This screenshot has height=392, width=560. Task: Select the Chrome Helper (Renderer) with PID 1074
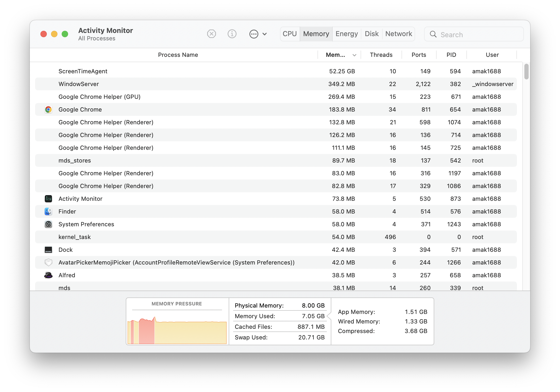(276, 122)
